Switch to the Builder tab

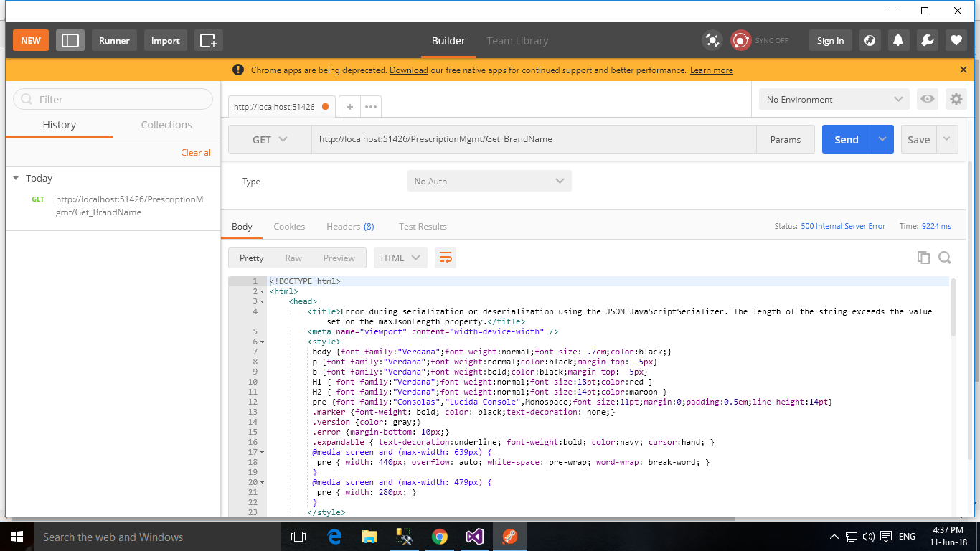[448, 41]
